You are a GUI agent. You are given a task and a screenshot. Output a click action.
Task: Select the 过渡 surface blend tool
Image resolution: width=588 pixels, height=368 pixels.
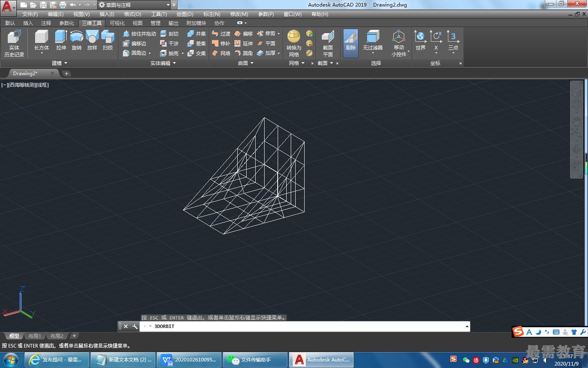pyautogui.click(x=221, y=34)
